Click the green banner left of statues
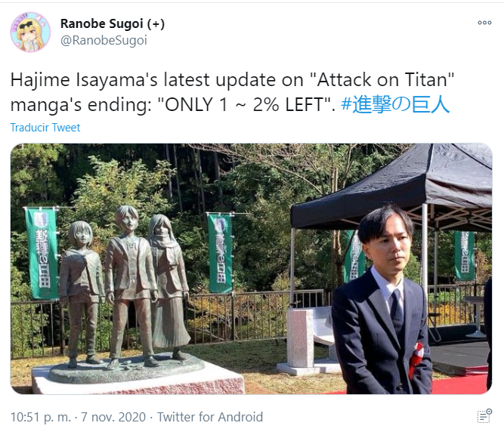 point(42,253)
